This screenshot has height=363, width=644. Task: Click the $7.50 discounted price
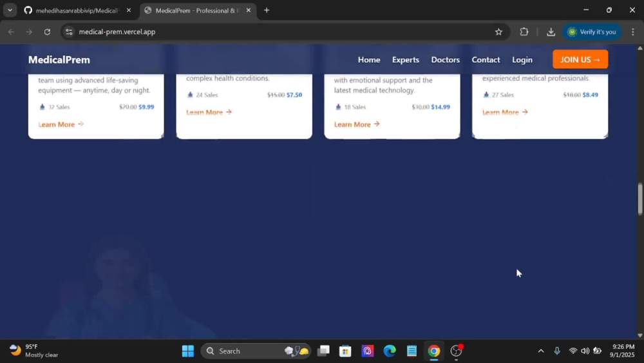click(294, 95)
